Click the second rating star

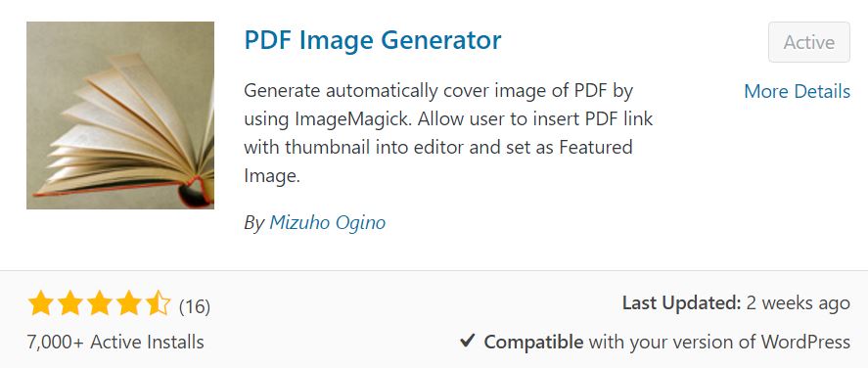(x=70, y=303)
